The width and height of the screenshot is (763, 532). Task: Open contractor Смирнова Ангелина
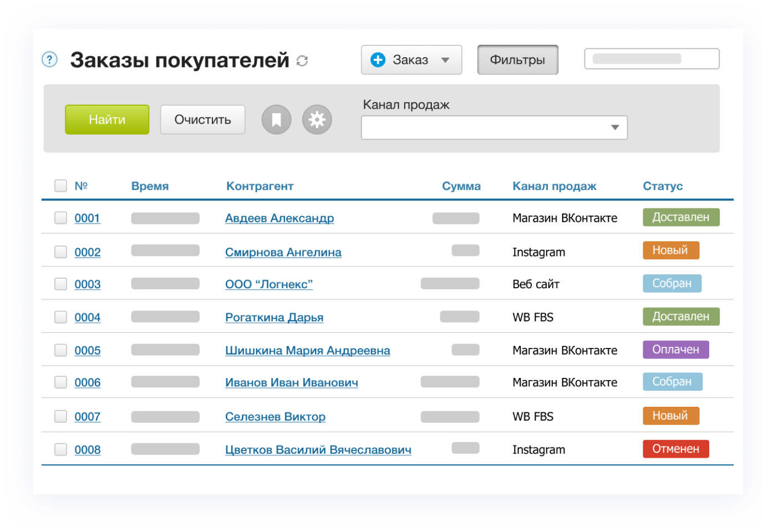click(x=283, y=253)
